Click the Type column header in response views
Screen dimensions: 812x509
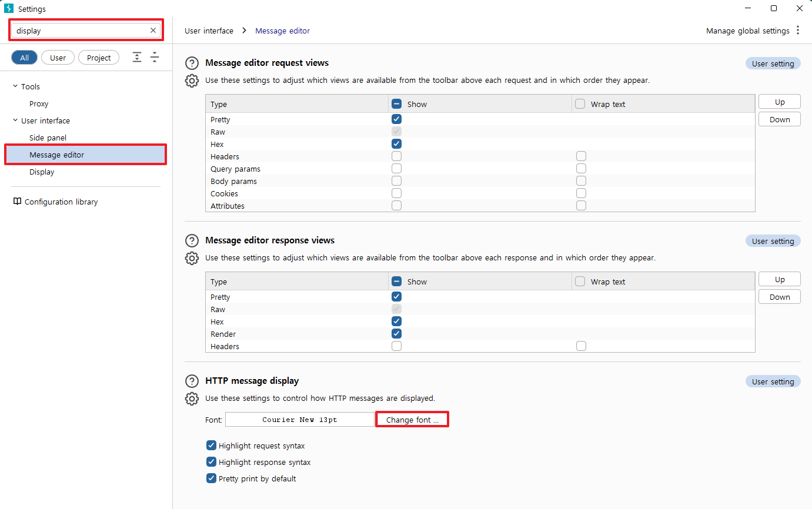pyautogui.click(x=297, y=282)
